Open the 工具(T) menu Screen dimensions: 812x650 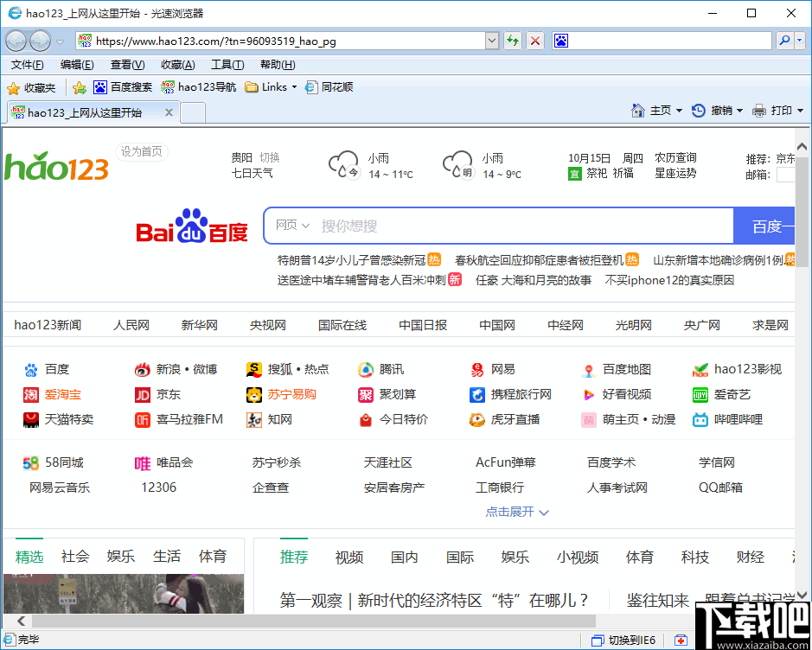[x=227, y=65]
